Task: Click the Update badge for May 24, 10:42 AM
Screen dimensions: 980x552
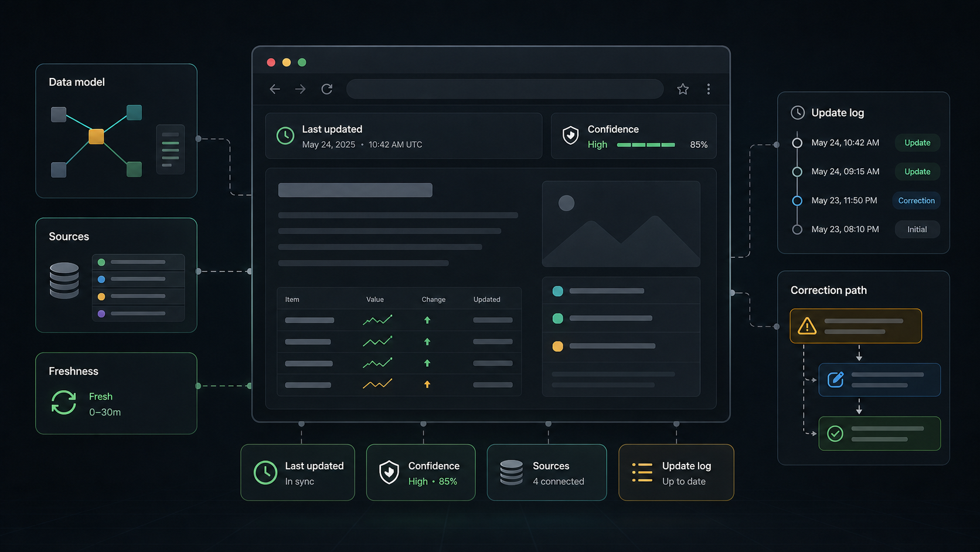Action: click(917, 143)
